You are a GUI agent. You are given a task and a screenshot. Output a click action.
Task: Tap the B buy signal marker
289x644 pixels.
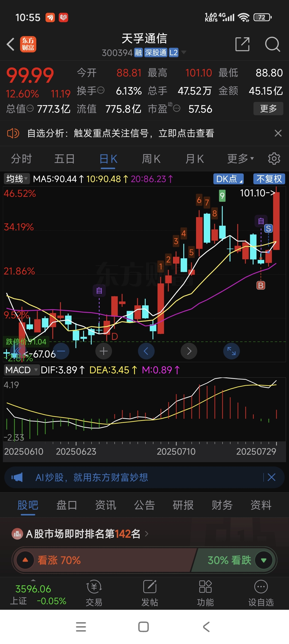click(x=261, y=285)
